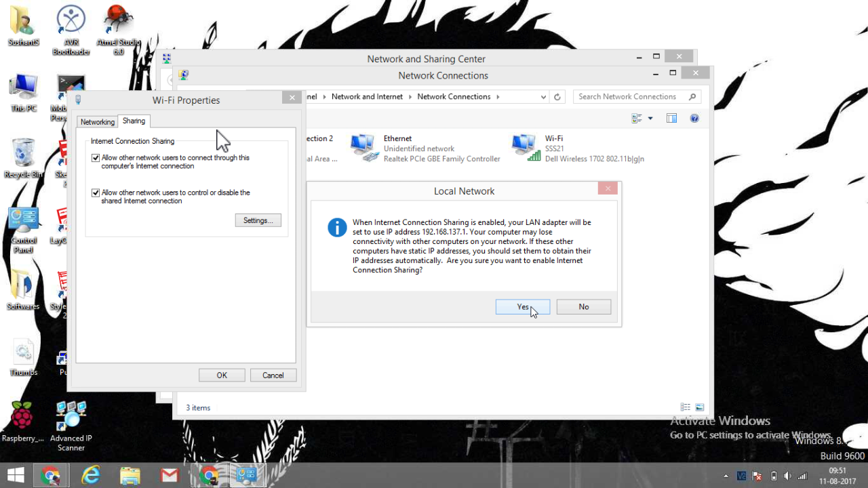Select the Wi-Fi adapter icon in Network Connections

point(526,148)
